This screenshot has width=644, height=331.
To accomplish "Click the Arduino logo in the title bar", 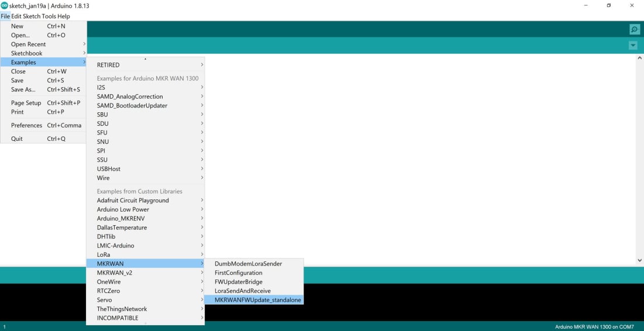I will [5, 5].
